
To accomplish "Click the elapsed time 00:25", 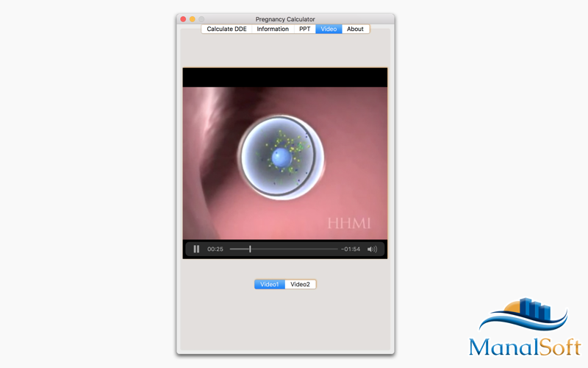I will click(215, 249).
